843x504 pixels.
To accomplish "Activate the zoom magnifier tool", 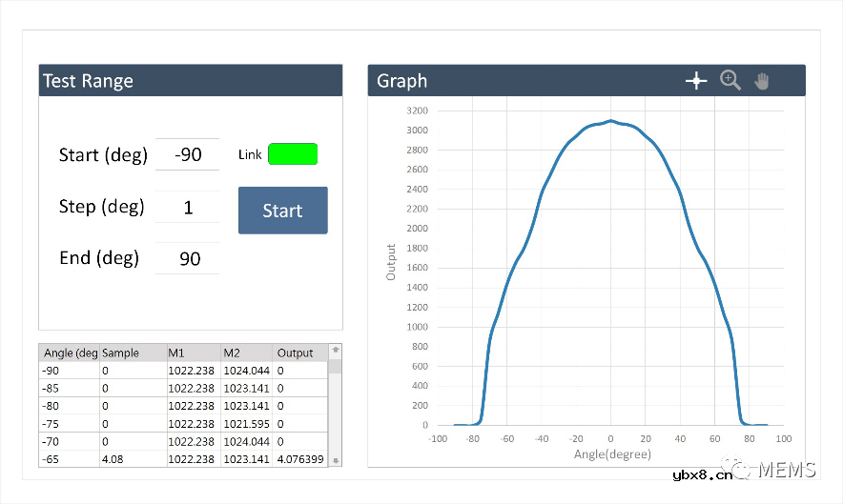I will [x=730, y=81].
